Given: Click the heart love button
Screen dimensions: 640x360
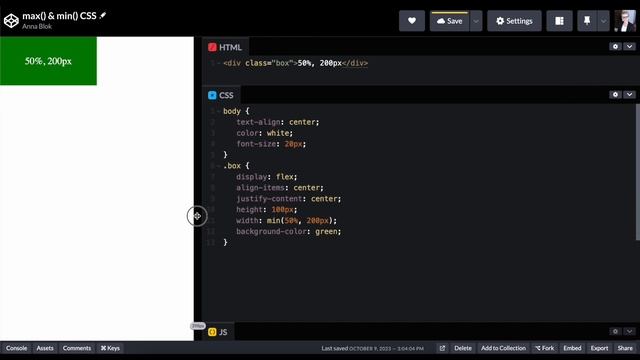Looking at the screenshot, I should (412, 21).
